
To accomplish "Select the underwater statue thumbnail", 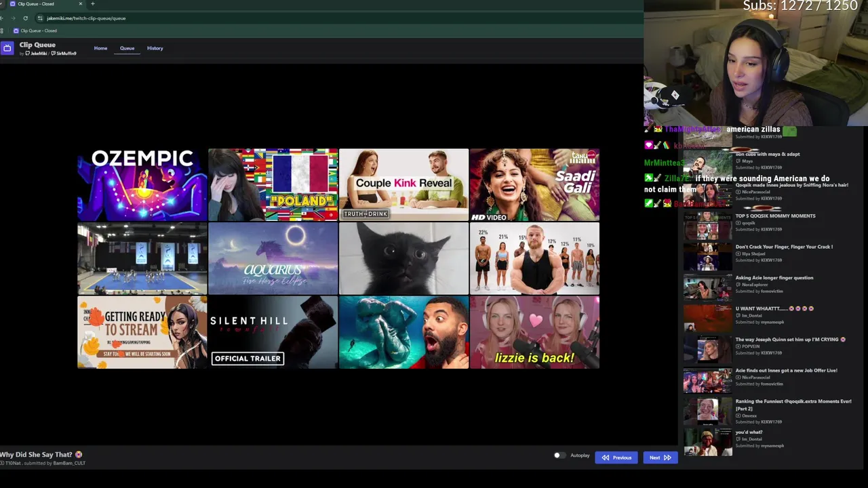I will click(403, 332).
